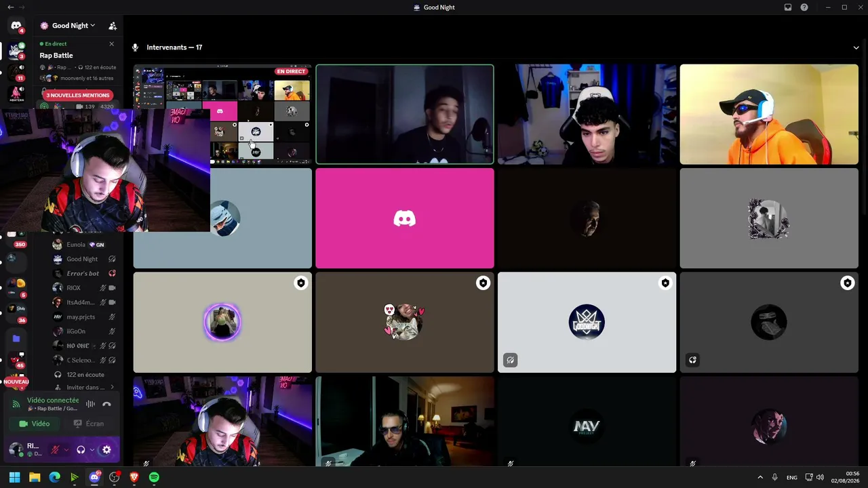868x488 pixels.
Task: Click the Vidéo connectée status text
Action: [x=53, y=401]
